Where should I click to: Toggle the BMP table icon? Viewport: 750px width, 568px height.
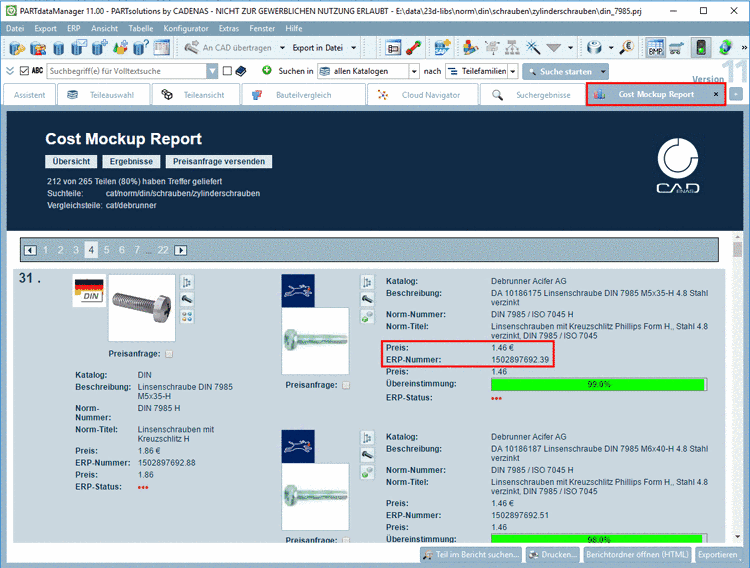(655, 48)
